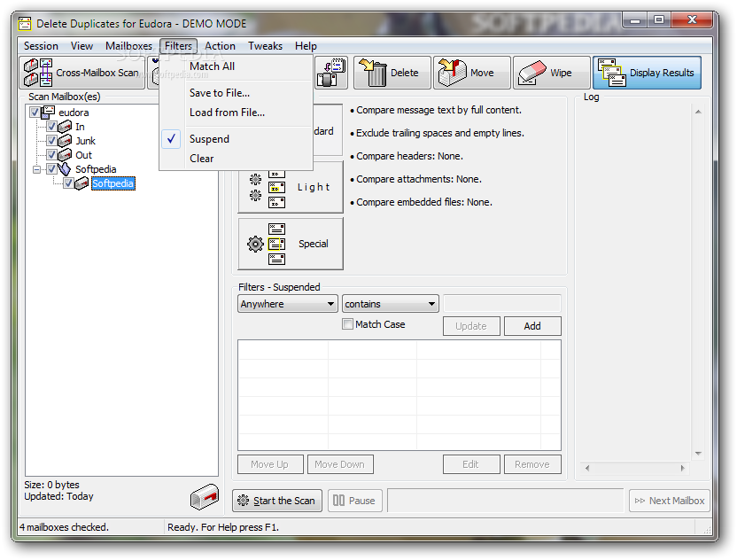Open the Tweaks menu
737x560 pixels.
265,46
